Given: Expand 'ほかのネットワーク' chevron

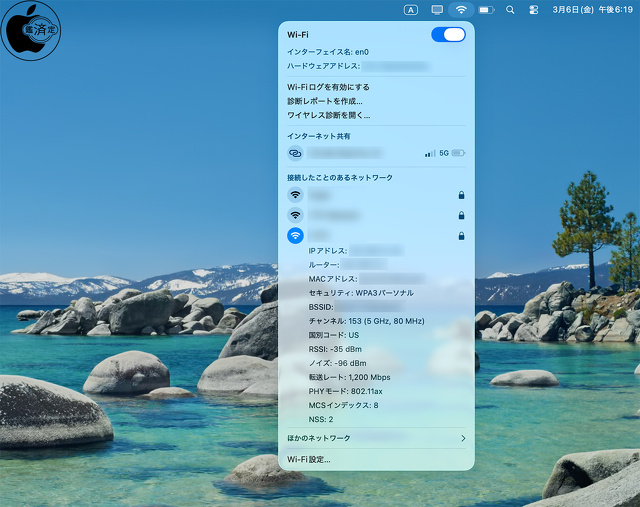Looking at the screenshot, I should [463, 438].
